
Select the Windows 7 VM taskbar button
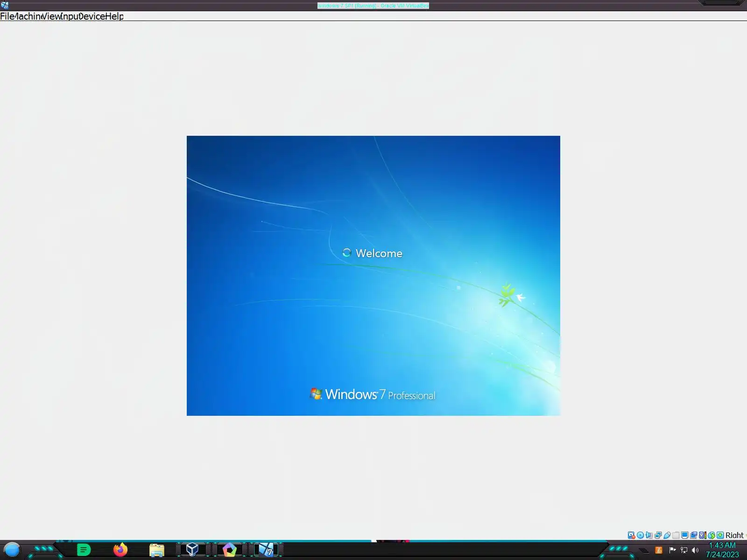(x=266, y=550)
